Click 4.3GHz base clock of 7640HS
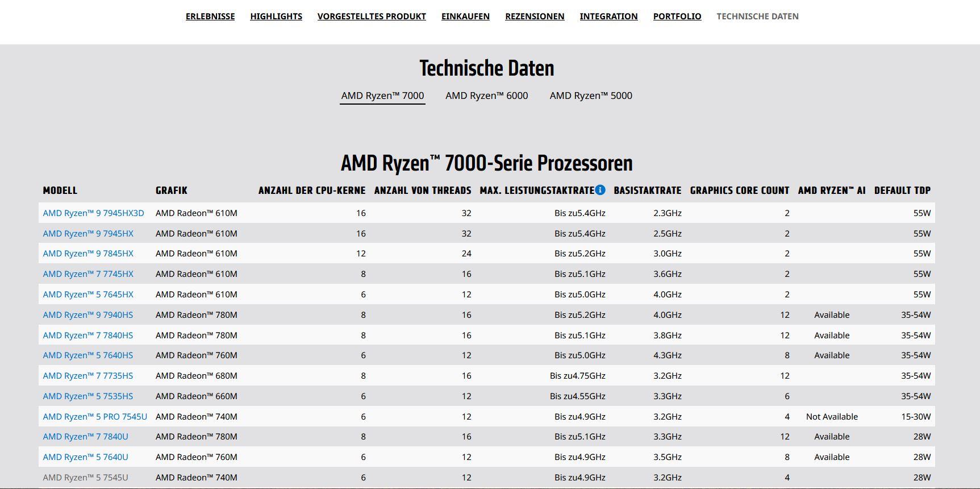The width and height of the screenshot is (980, 489). (668, 355)
